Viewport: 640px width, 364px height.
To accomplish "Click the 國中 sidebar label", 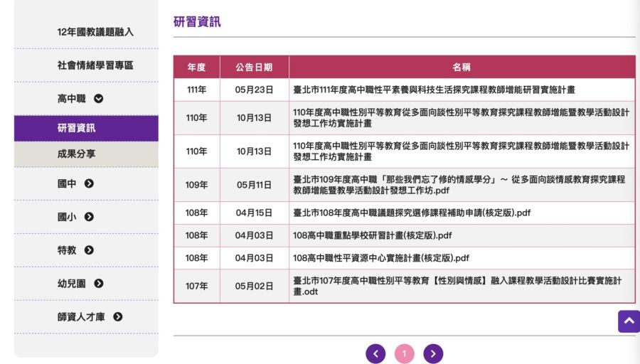I will click(67, 183).
